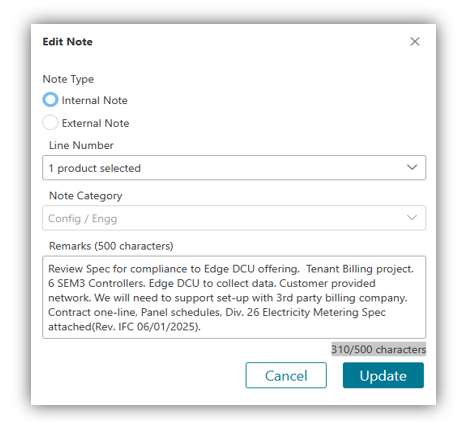
Task: Click the 'External Note' label text
Action: [95, 123]
